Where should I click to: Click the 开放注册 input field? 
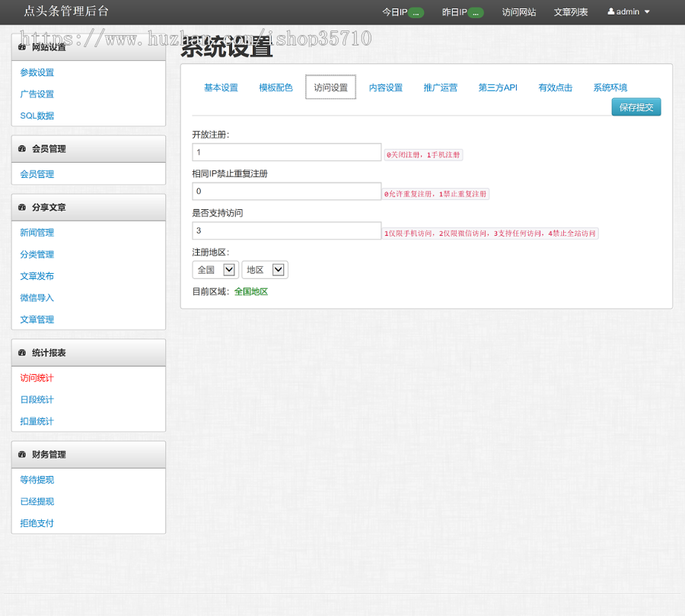[x=286, y=152]
